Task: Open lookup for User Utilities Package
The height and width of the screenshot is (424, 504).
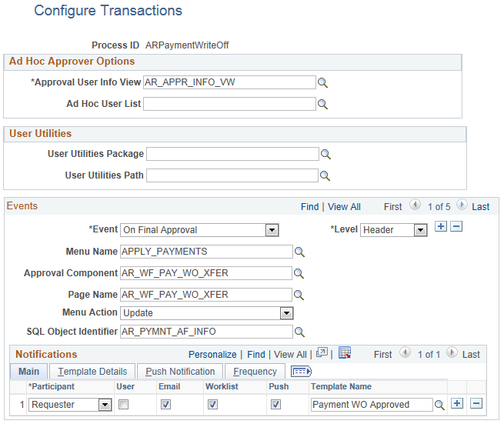Action: tap(325, 154)
